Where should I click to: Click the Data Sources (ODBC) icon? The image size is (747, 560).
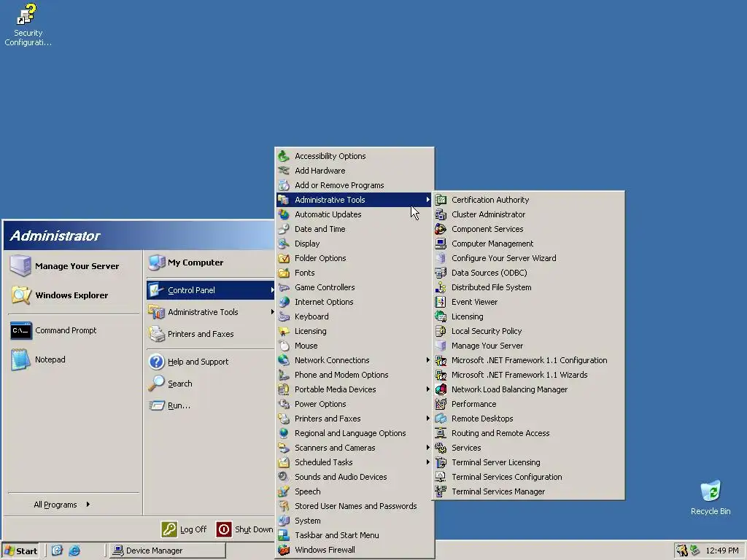point(441,273)
